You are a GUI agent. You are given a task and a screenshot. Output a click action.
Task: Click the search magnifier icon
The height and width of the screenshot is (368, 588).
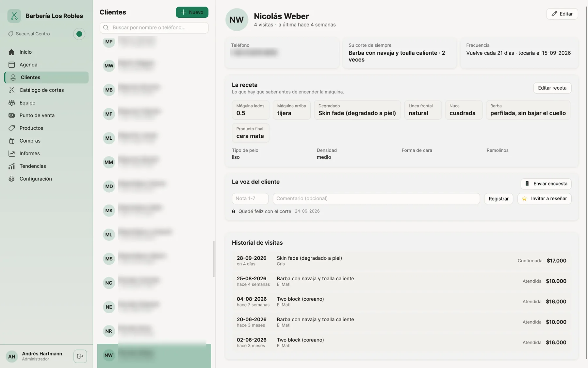[x=106, y=27]
